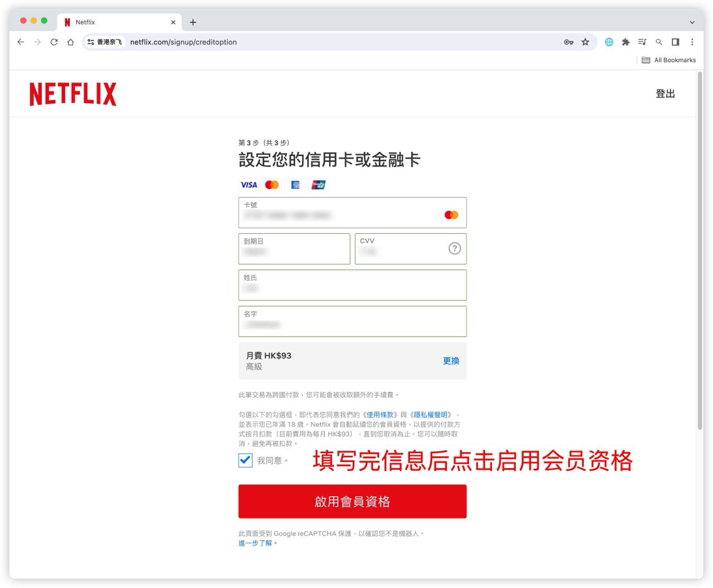Close the Netflix tab
713x588 pixels.
coord(173,22)
